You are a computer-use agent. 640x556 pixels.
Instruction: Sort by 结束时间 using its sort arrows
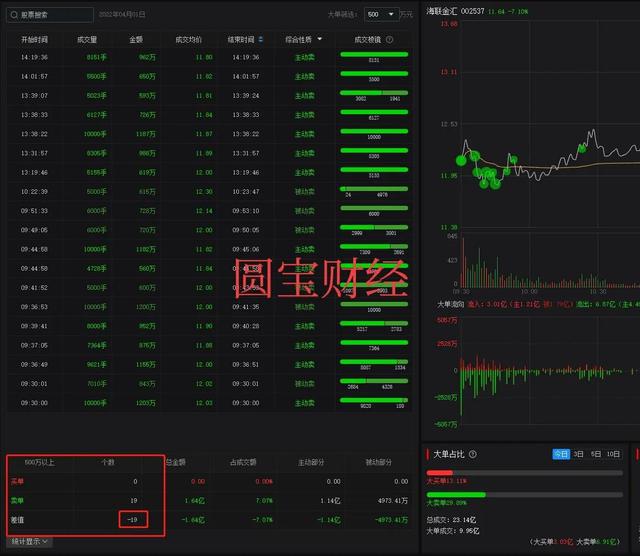point(261,39)
